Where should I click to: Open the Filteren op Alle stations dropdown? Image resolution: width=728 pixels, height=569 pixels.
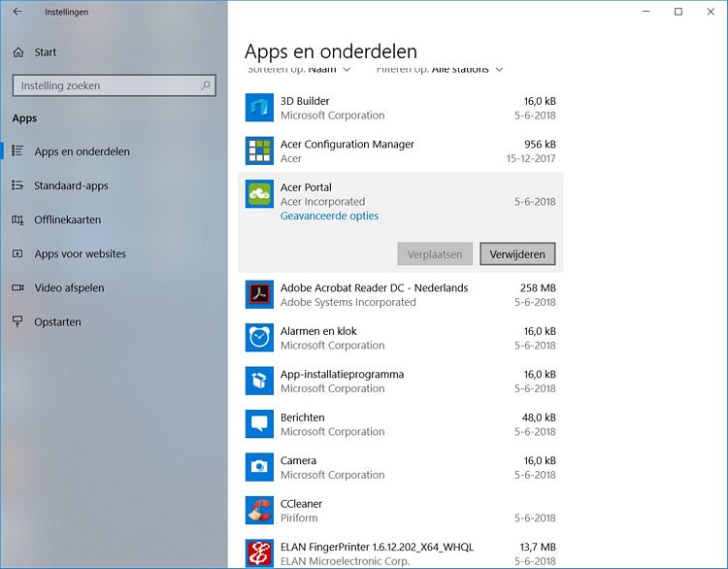(440, 69)
